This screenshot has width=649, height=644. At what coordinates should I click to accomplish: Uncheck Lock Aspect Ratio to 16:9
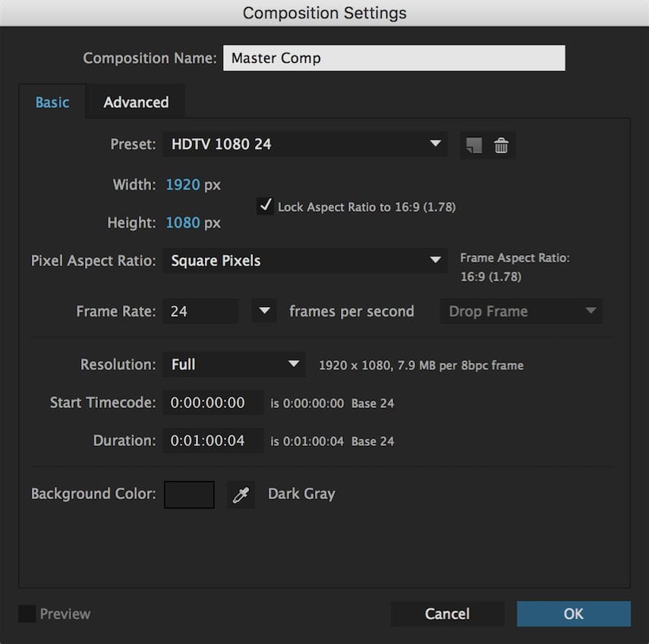pos(265,206)
